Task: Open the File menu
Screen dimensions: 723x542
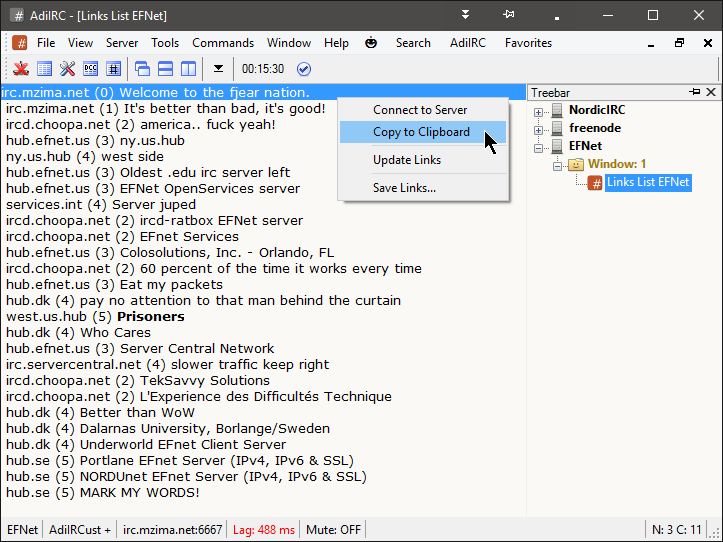Action: 46,43
